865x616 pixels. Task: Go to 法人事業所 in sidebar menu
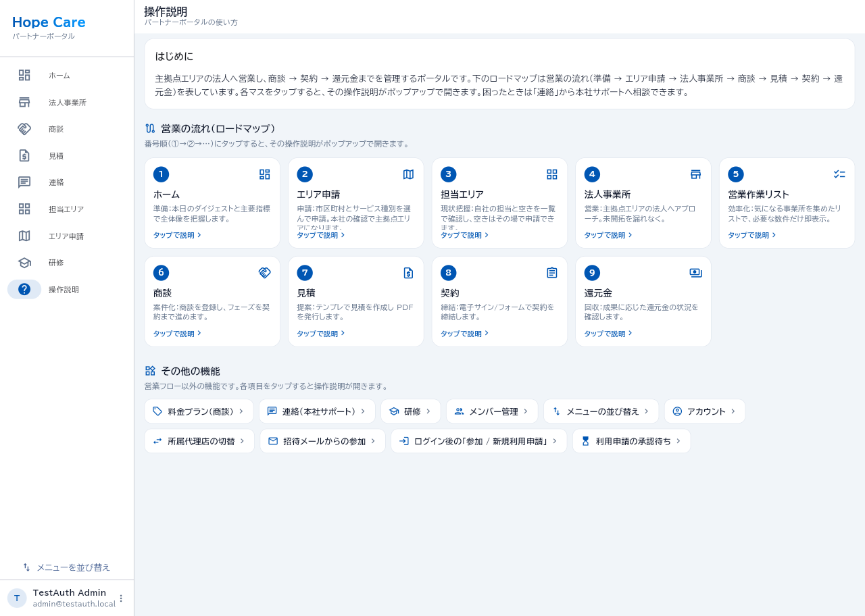tap(67, 102)
